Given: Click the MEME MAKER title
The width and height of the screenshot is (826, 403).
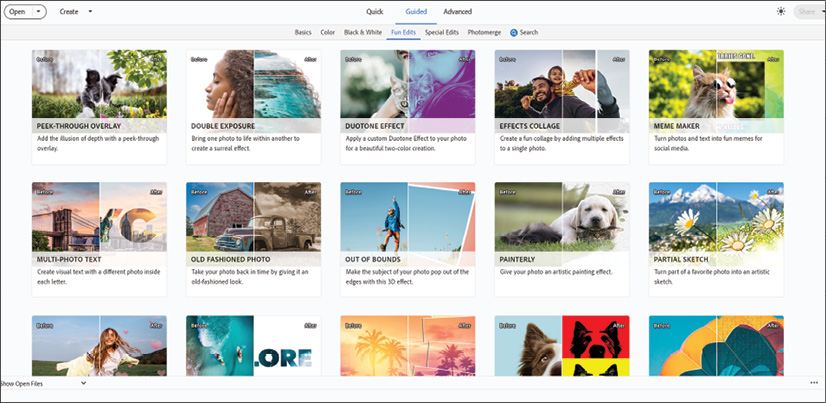Looking at the screenshot, I should (677, 126).
